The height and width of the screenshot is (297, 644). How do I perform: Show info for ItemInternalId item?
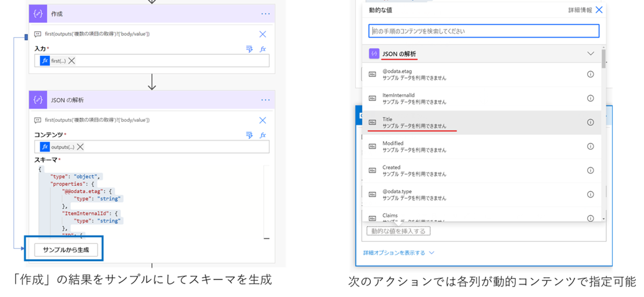tap(590, 98)
